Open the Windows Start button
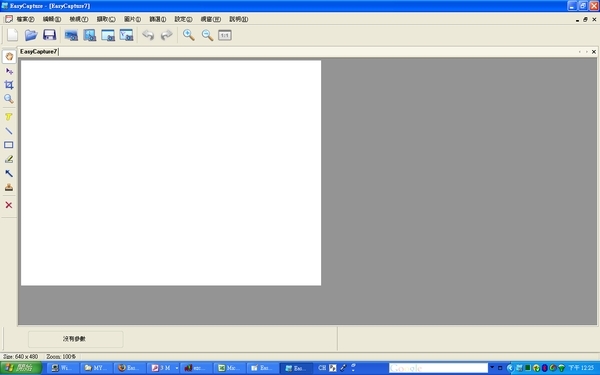Viewport: 600px width, 375px height. (x=21, y=368)
